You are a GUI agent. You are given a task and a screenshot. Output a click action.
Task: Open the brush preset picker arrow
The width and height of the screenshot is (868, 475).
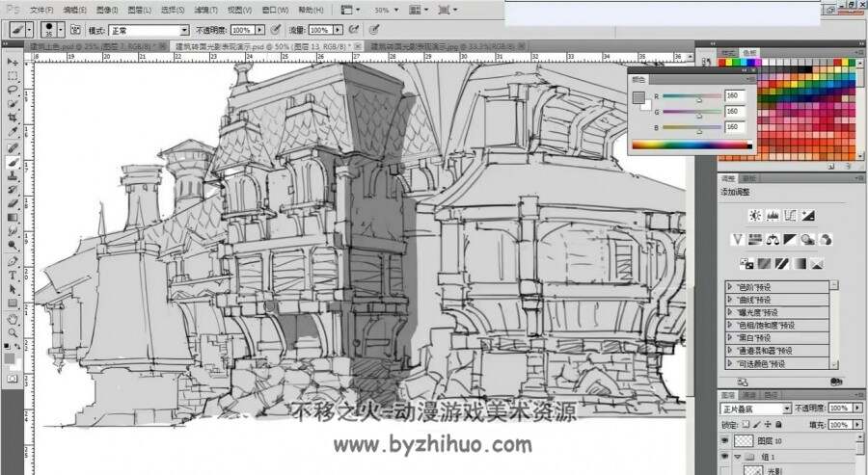(x=61, y=30)
